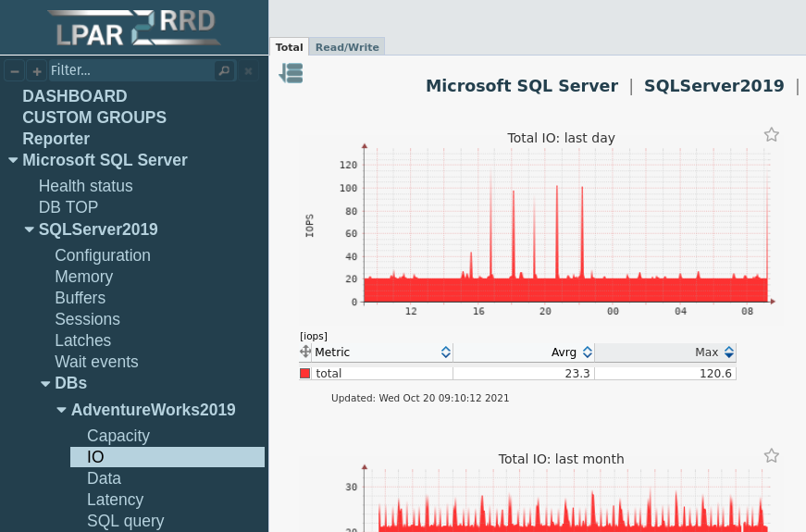This screenshot has height=532, width=806.
Task: Switch to the Read/Write tab
Action: click(347, 47)
